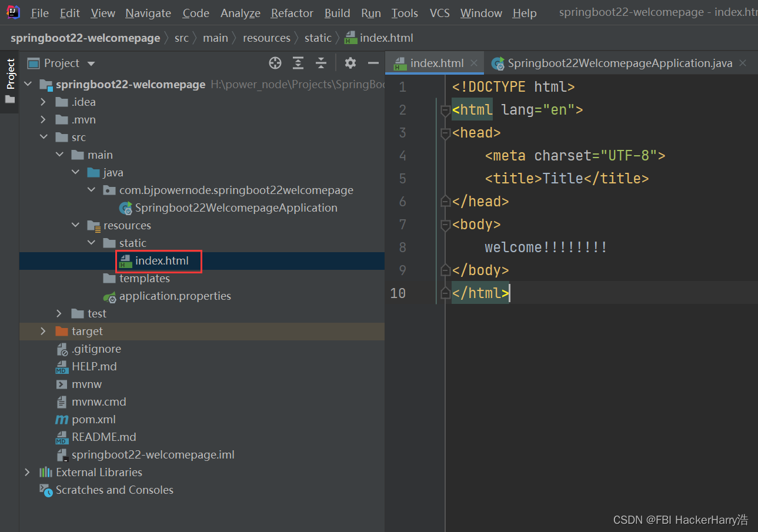Screen dimensions: 758x532
Task: Click the Expand All icon in Project panel
Action: (298, 63)
